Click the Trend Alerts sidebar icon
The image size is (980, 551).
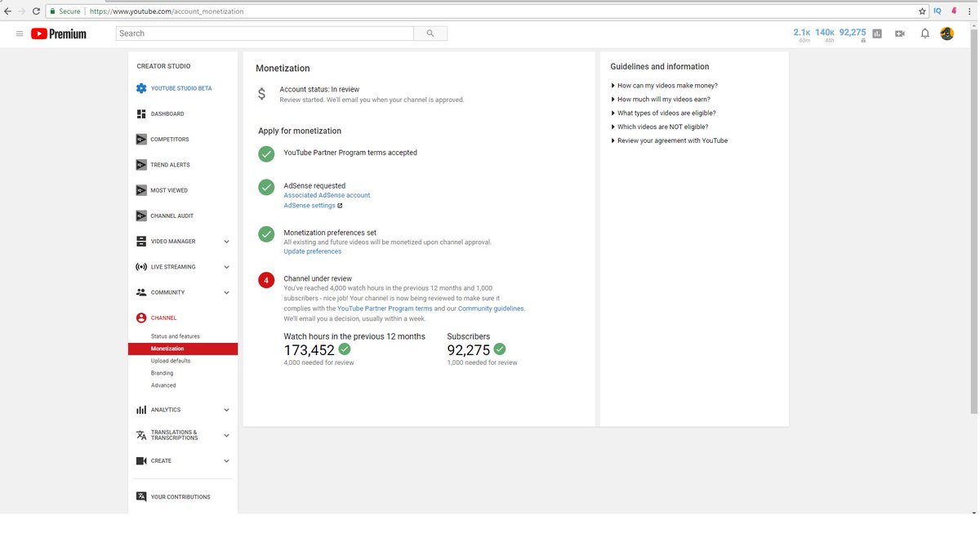(141, 165)
